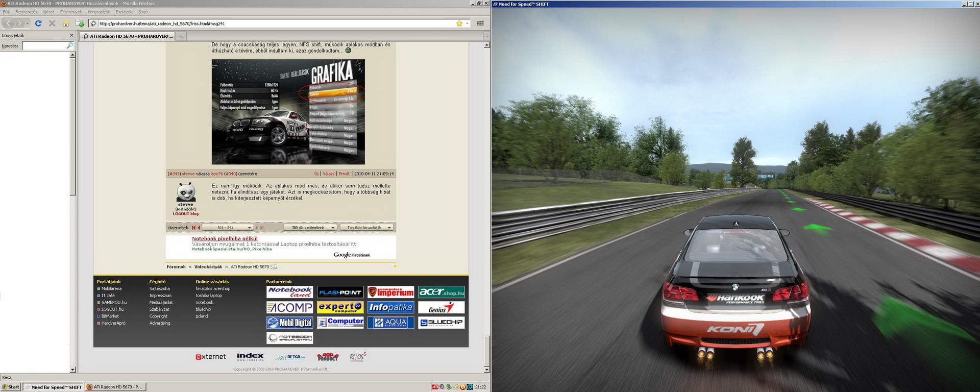
Task: Click the Válasz reply link
Action: (x=329, y=174)
